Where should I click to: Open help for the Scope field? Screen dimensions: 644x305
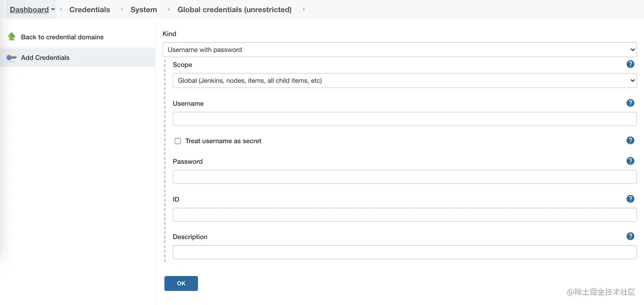click(630, 64)
